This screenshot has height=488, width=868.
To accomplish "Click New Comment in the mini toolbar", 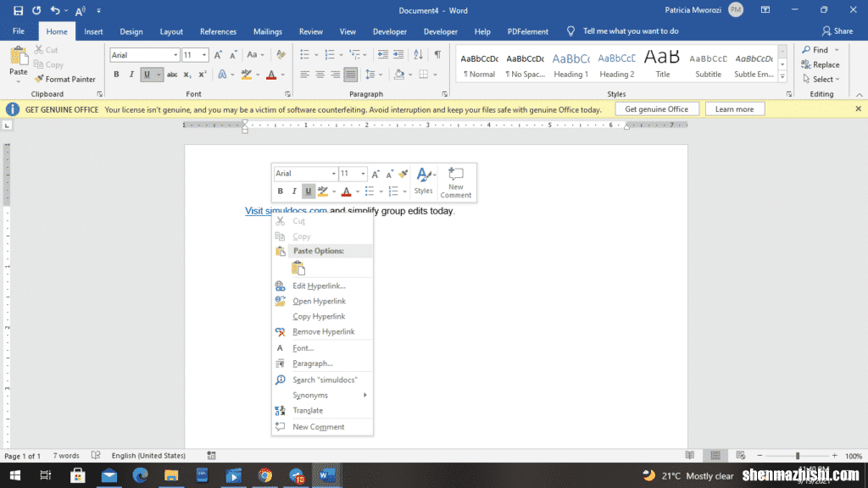I will [x=455, y=183].
